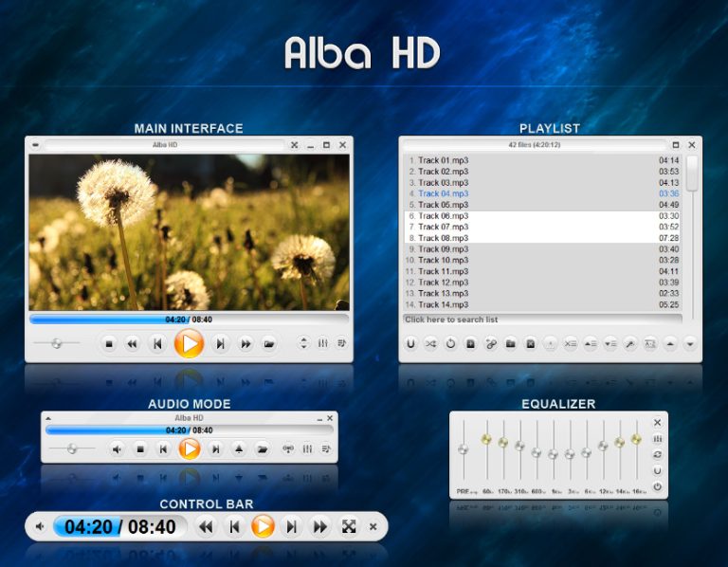Go to next track in the Control Bar
Image resolution: width=728 pixels, height=567 pixels.
pos(291,526)
